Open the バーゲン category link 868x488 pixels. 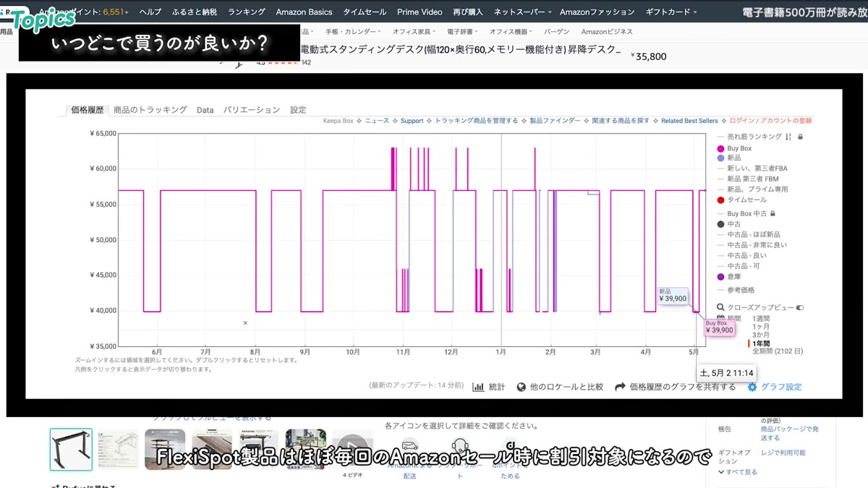pos(557,32)
